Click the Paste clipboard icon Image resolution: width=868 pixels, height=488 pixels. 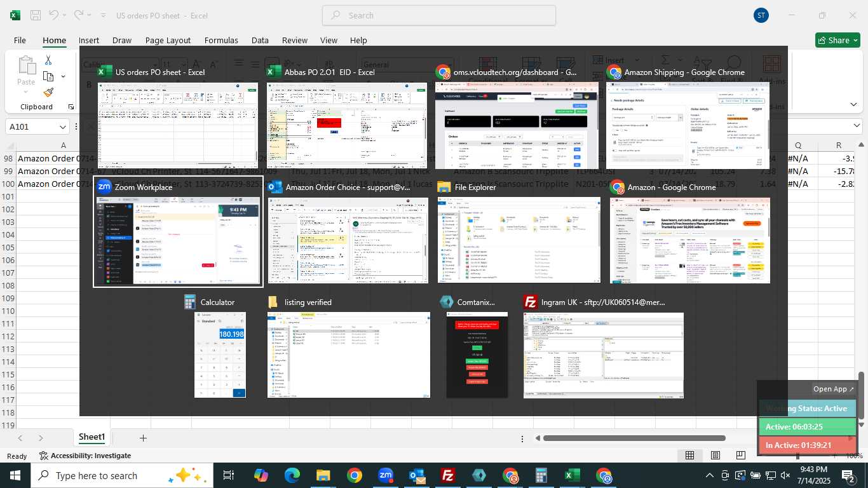[26, 65]
